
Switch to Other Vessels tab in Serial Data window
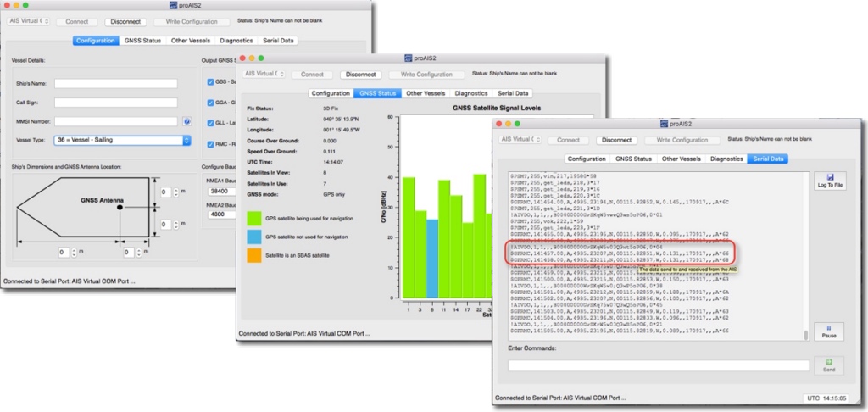[682, 159]
